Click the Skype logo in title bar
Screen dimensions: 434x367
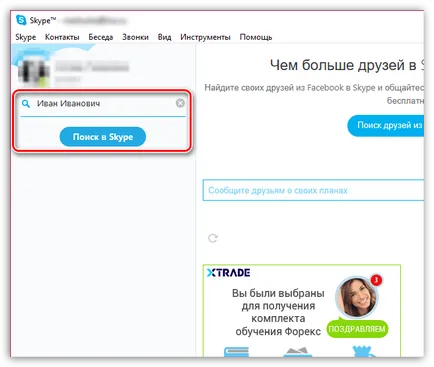[x=21, y=20]
